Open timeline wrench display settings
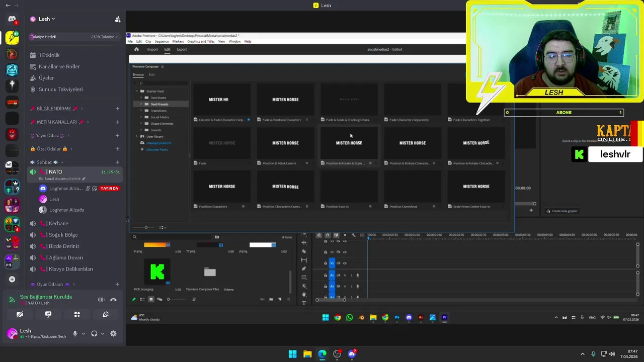This screenshot has width=644, height=362. tap(353, 235)
